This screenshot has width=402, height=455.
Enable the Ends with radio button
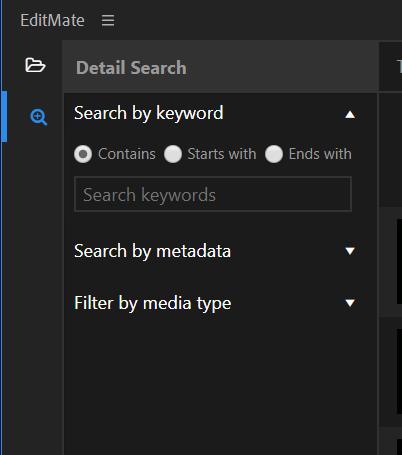[x=274, y=154]
